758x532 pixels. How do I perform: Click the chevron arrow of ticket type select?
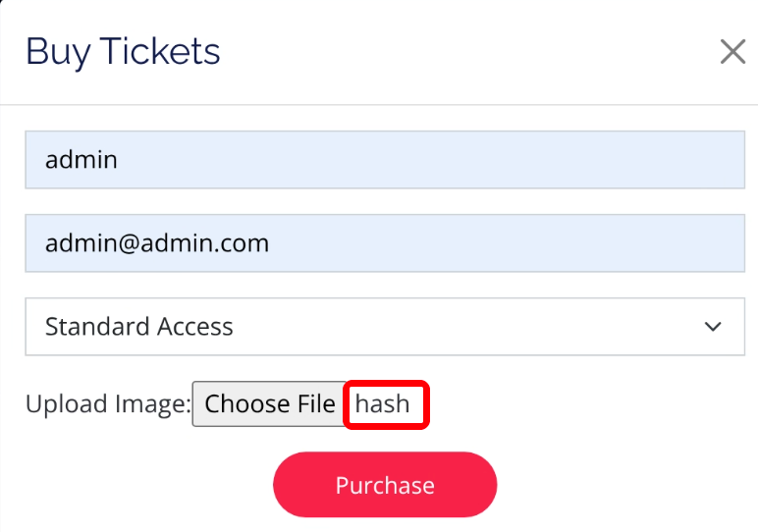(714, 327)
